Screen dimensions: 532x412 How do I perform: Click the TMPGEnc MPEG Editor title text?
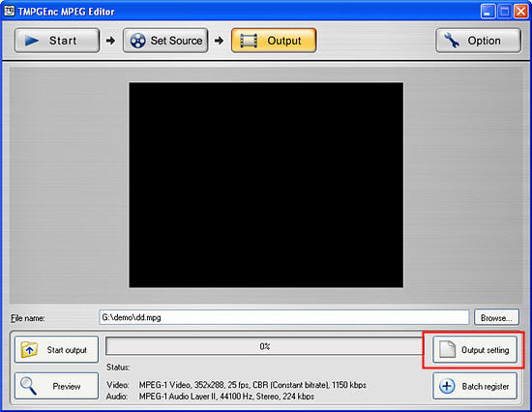point(66,12)
